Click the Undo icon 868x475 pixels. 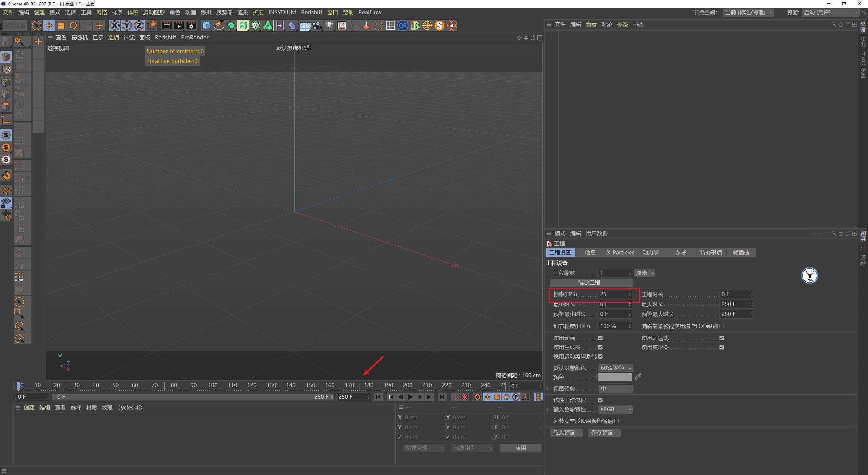9,25
